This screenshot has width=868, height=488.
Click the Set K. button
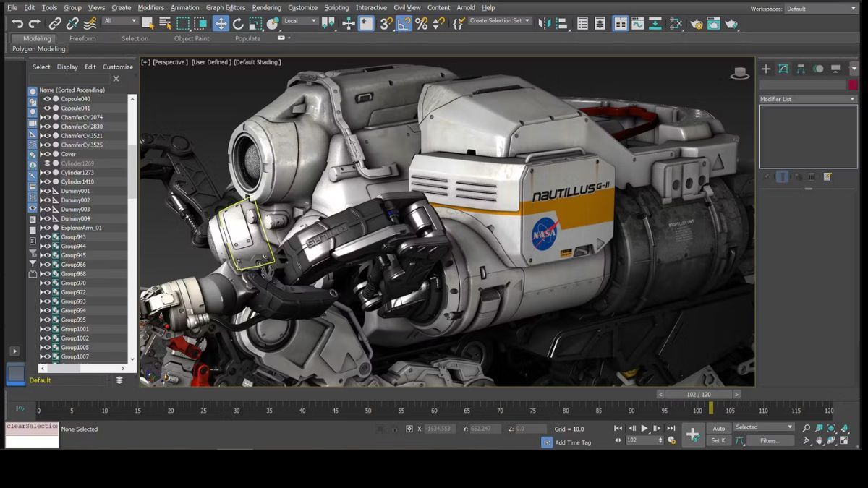718,440
